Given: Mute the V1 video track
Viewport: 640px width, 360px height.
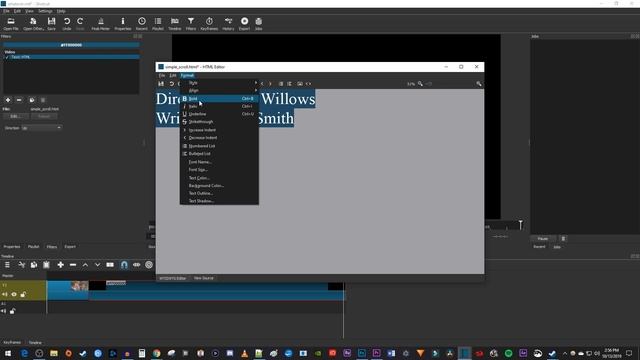Looking at the screenshot, I should 4,294.
